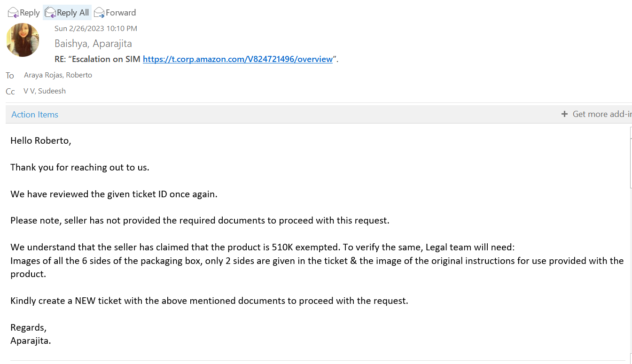Select sender name Baishya, Aparajita
This screenshot has width=632, height=364.
click(x=93, y=44)
